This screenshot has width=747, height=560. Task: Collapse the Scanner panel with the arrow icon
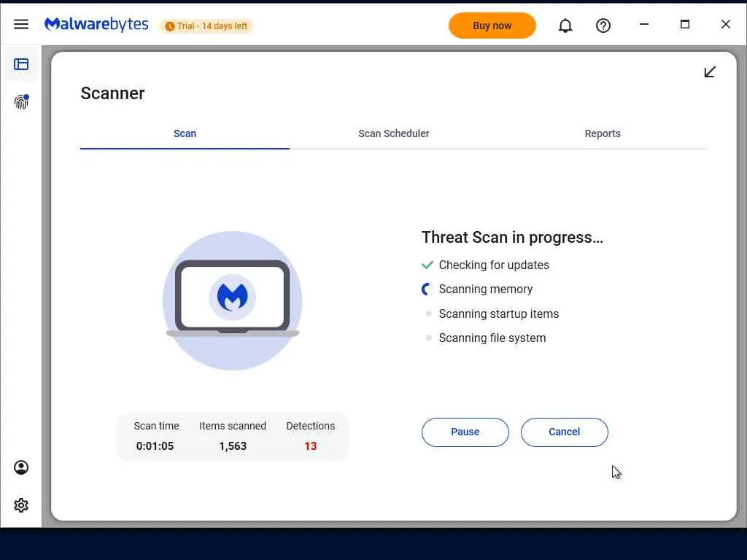pyautogui.click(x=710, y=72)
